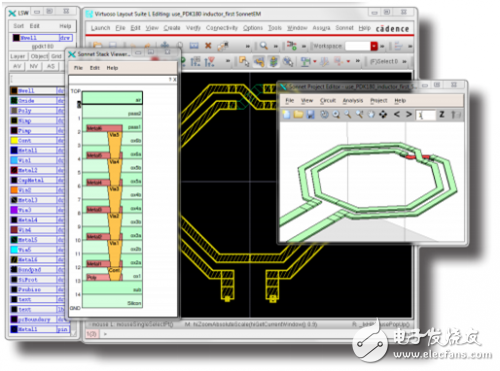Expand the (F)Select toolbar overflow arrow
This screenshot has height=371, width=500.
pyautogui.click(x=404, y=61)
